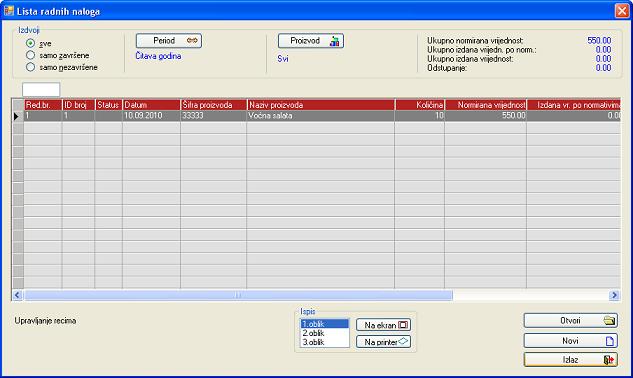Click the 'Naziv proizvoda' column header
Viewport: 633px width, 378px height.
click(321, 105)
